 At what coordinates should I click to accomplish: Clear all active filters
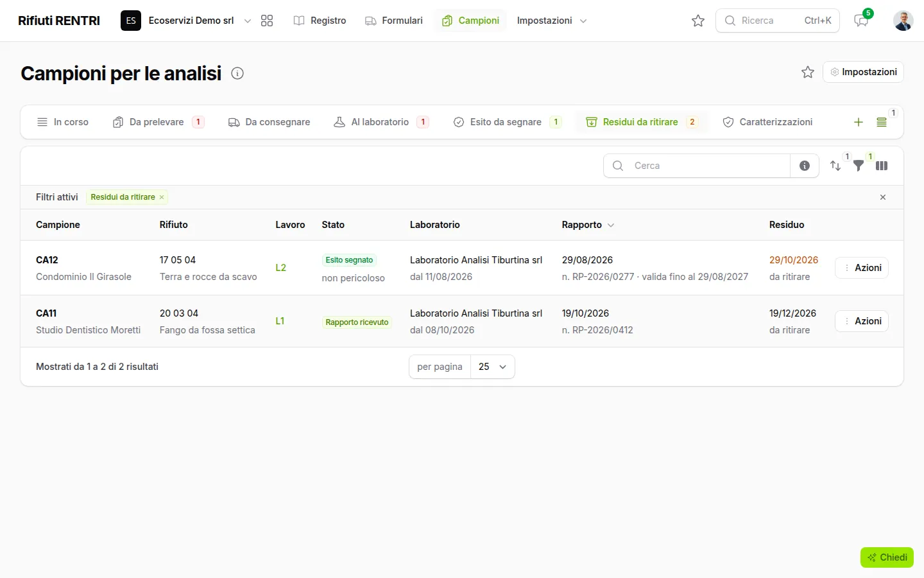883,197
